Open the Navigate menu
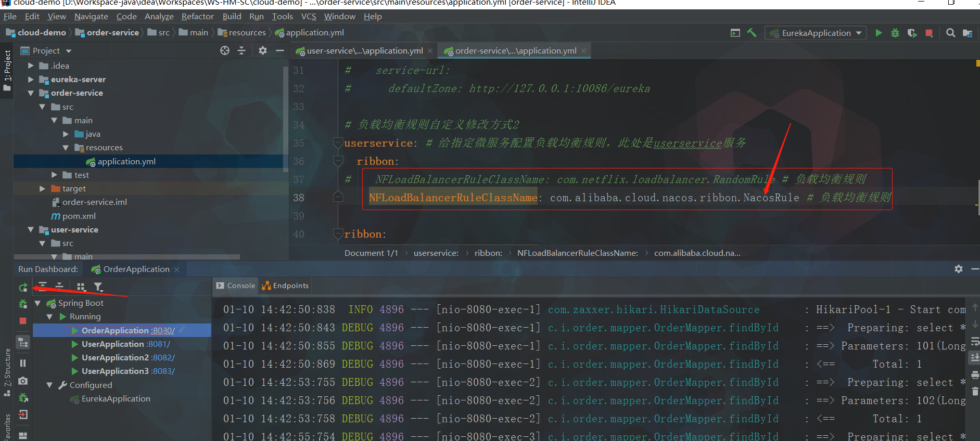The height and width of the screenshot is (441, 980). point(91,17)
